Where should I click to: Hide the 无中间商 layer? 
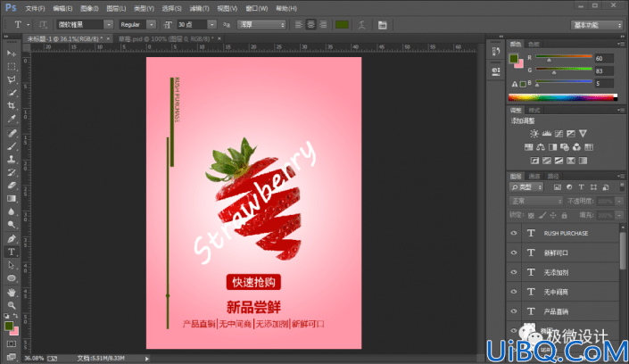pos(514,292)
